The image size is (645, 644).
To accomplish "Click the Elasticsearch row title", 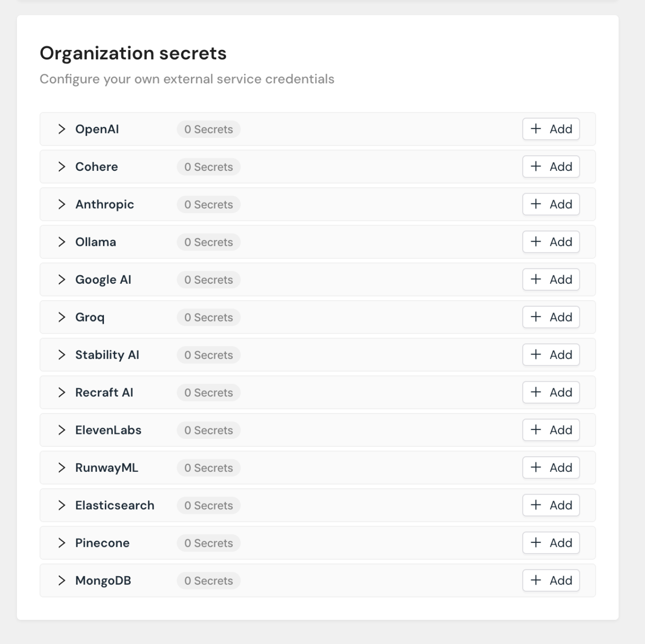I will click(x=115, y=505).
